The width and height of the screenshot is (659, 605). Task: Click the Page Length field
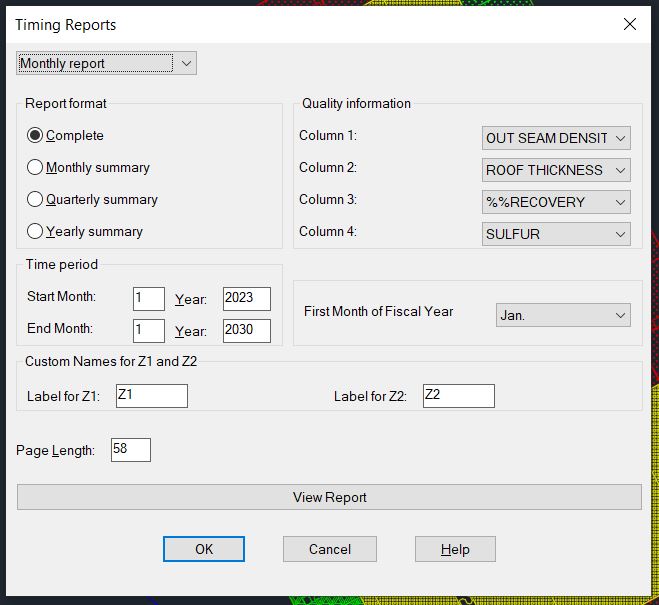pyautogui.click(x=131, y=450)
